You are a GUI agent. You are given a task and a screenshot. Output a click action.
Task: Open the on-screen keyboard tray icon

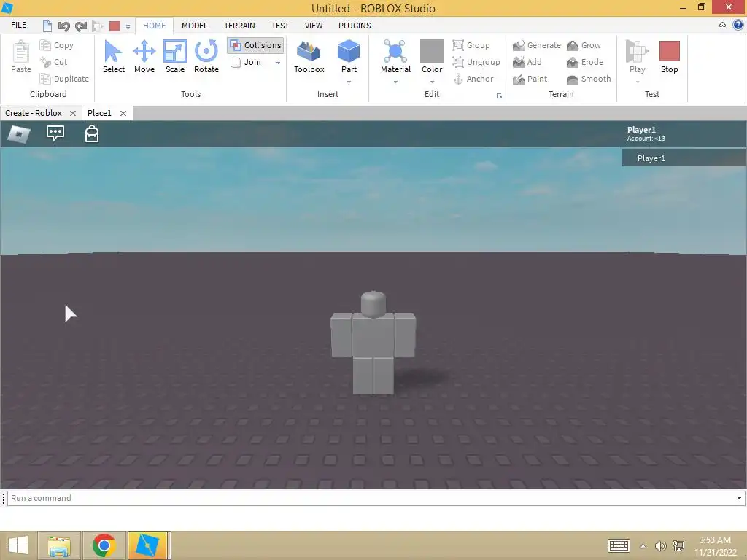619,545
